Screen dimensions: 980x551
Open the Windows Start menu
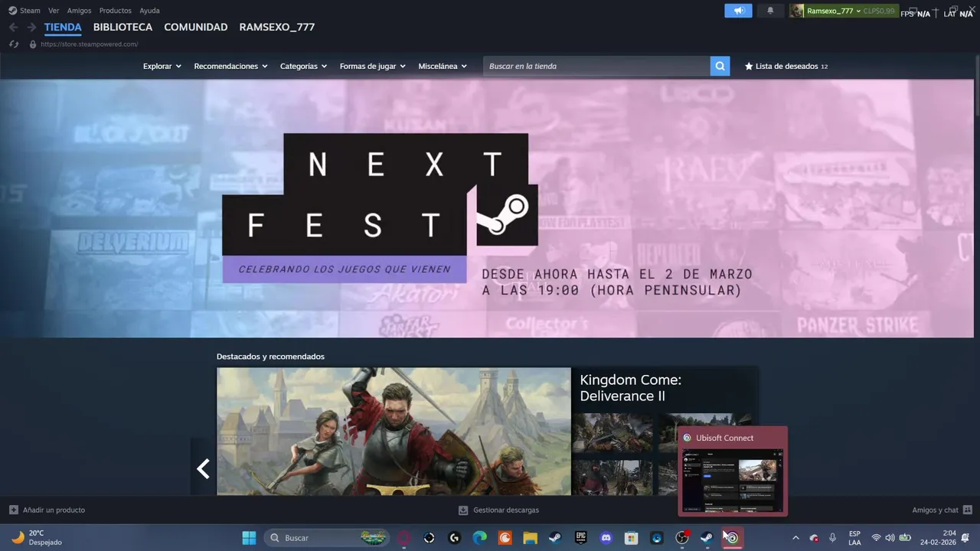249,538
